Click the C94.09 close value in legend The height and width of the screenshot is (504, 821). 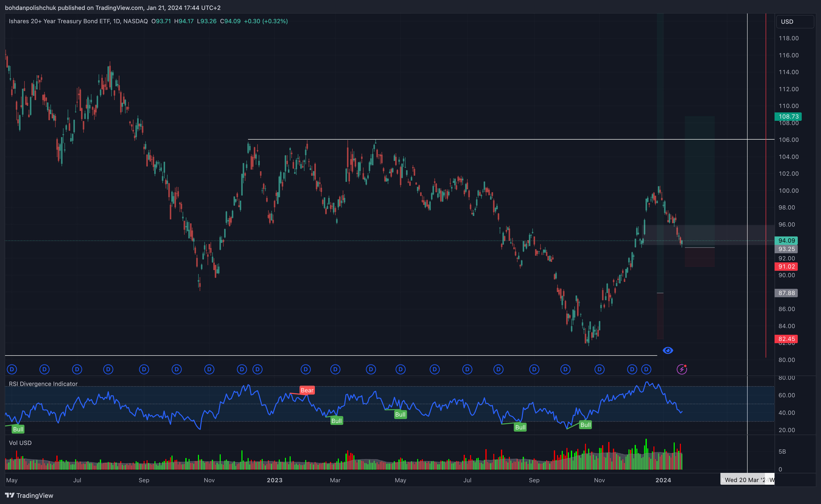(x=230, y=21)
